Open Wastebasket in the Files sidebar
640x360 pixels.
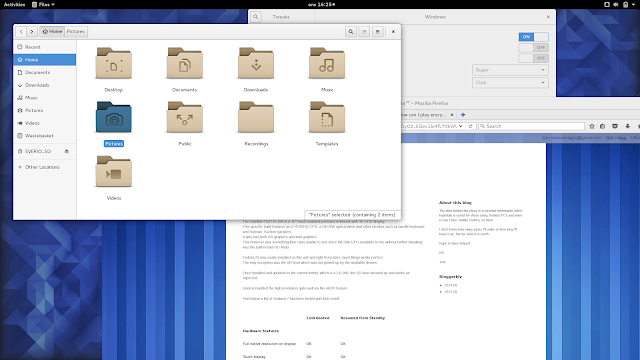pos(44,136)
